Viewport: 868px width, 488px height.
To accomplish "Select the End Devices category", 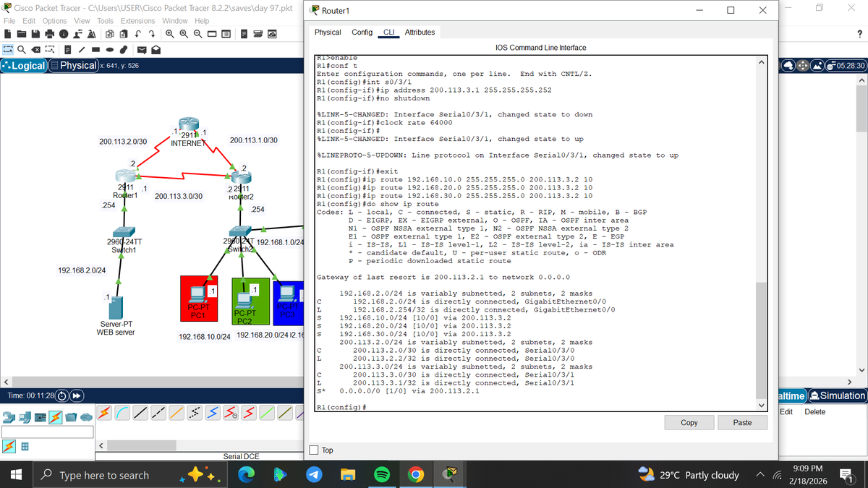I will [x=25, y=417].
